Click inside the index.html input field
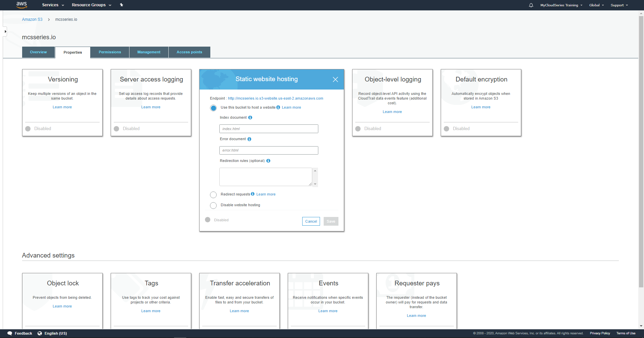 click(x=268, y=129)
